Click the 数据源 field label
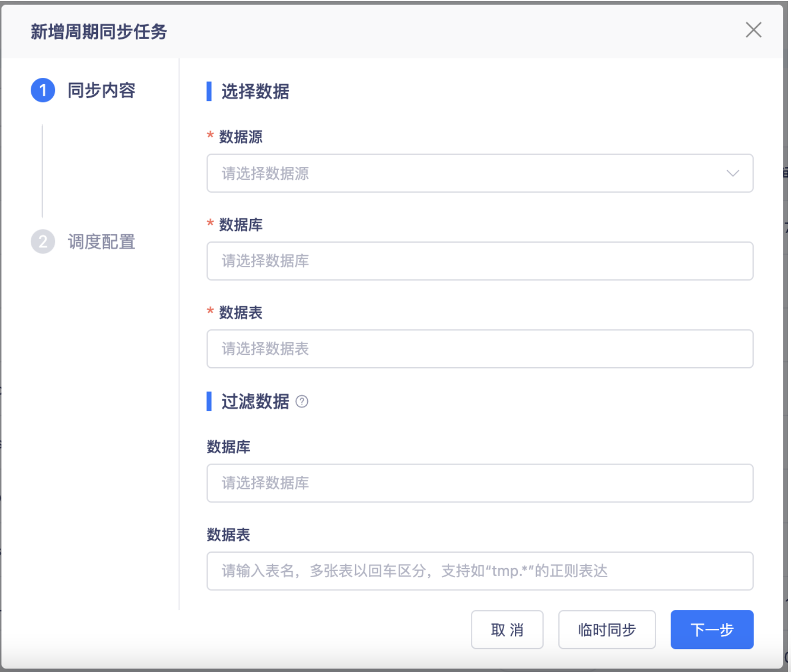Screen dimensions: 791x672 (241, 137)
